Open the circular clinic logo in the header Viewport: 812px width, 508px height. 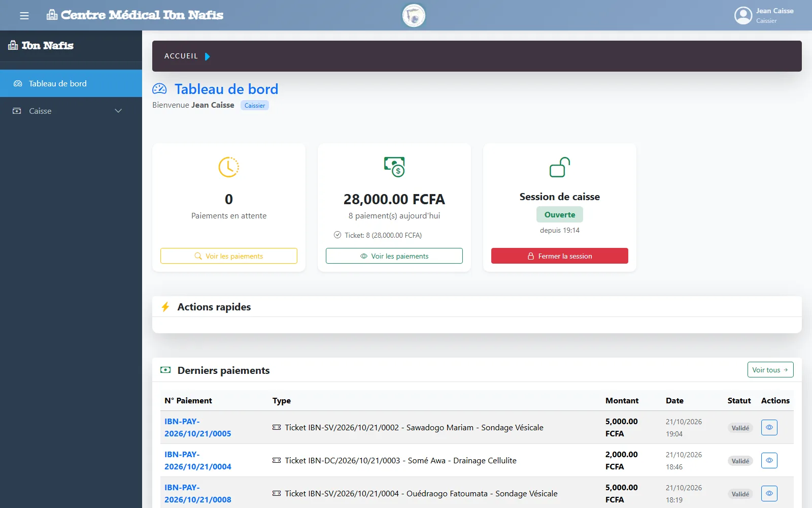(x=414, y=15)
